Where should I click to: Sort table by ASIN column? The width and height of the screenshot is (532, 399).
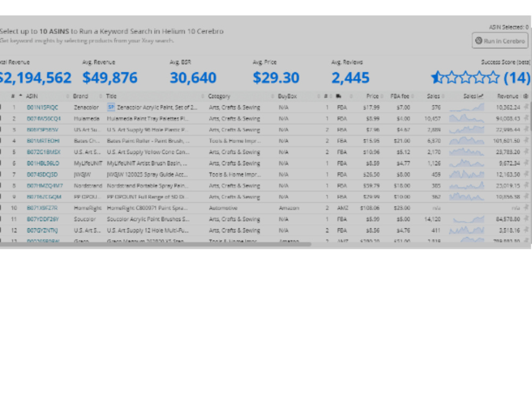[x=32, y=96]
